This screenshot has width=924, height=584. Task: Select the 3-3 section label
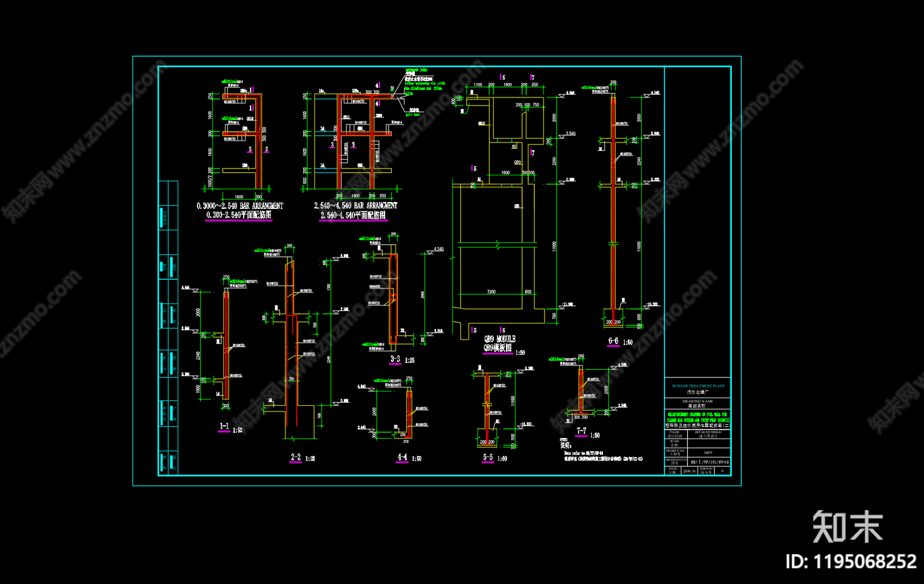click(395, 359)
